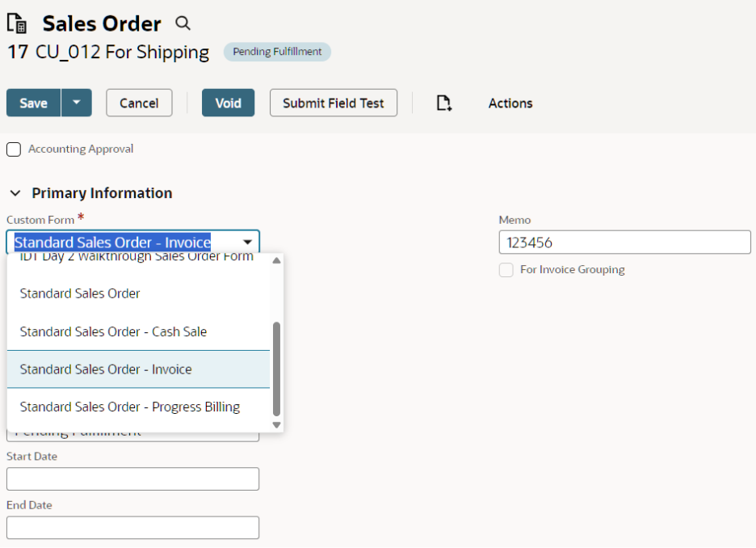Click the Void button
The image size is (756, 548).
(x=228, y=103)
